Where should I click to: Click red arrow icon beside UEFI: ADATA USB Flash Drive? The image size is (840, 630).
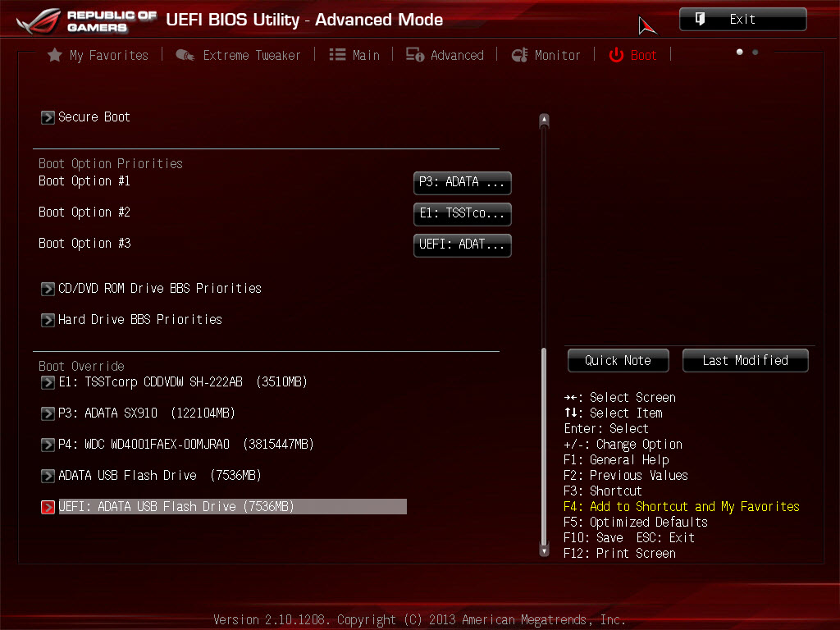(48, 507)
